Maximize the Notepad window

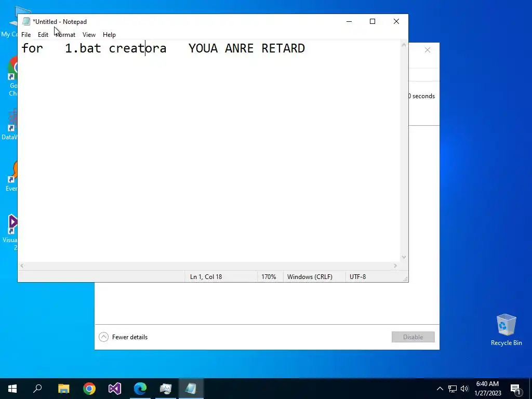click(372, 21)
